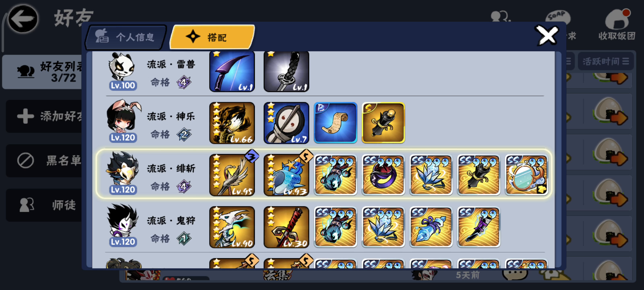This screenshot has width=644, height=290.
Task: Open the purple bow weapon Lv.1 icon
Action: click(232, 71)
